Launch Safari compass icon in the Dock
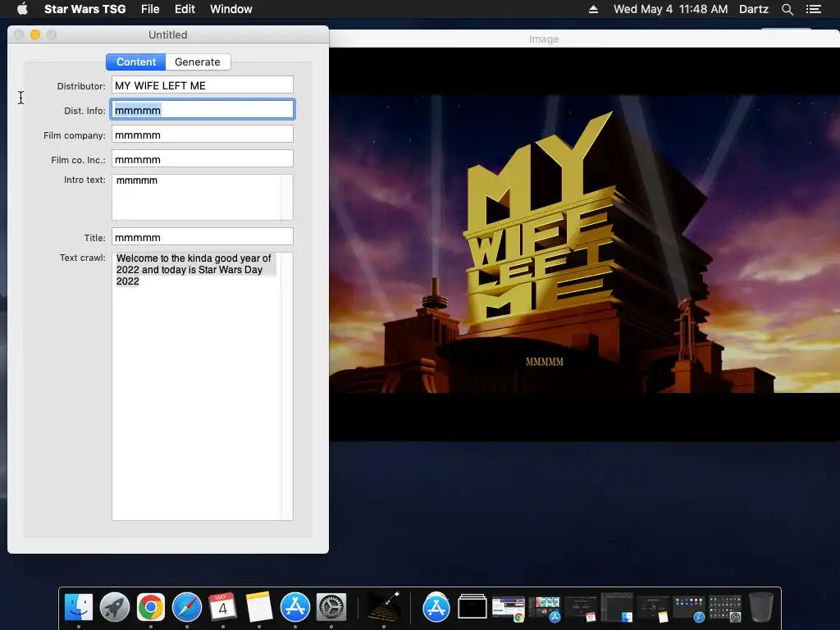The height and width of the screenshot is (630, 840). [x=187, y=607]
